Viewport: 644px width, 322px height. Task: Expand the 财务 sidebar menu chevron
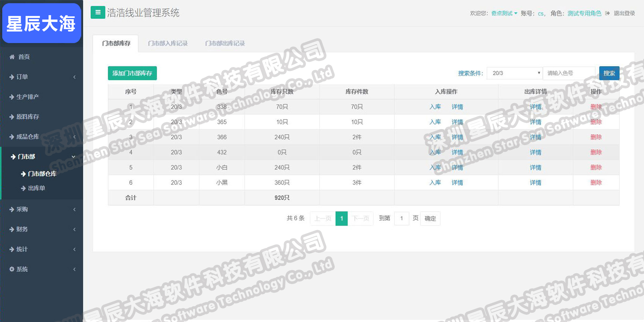[x=74, y=230]
